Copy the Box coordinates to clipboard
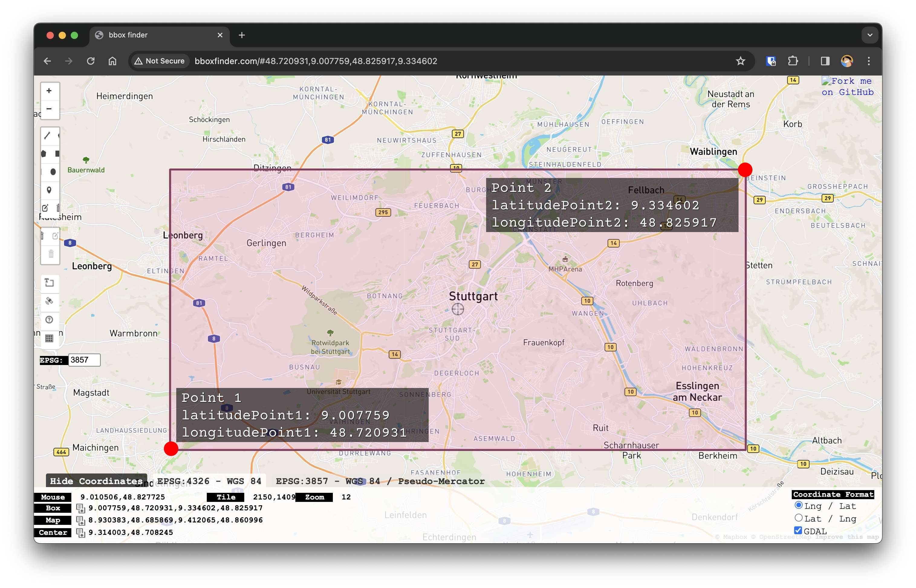This screenshot has width=916, height=588. 80,508
